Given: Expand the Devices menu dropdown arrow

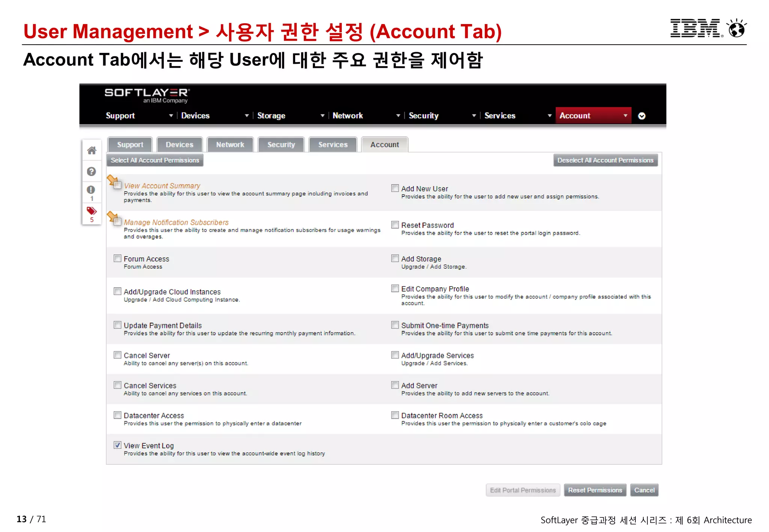Looking at the screenshot, I should coord(247,116).
